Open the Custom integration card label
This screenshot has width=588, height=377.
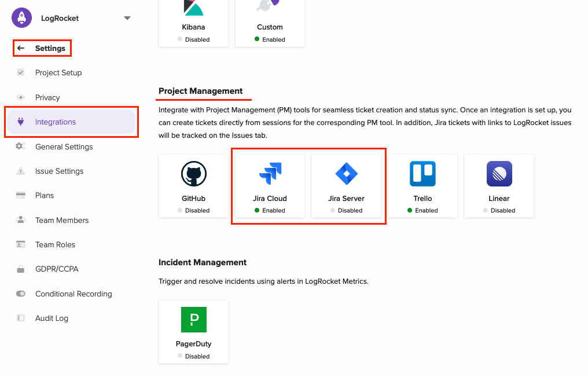point(270,27)
